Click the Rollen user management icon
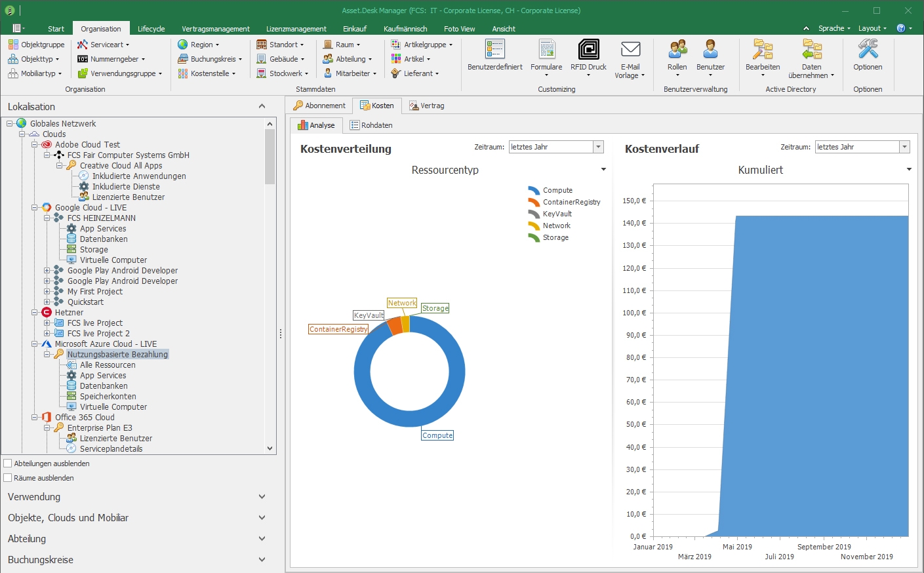Image resolution: width=924 pixels, height=573 pixels. [x=677, y=50]
